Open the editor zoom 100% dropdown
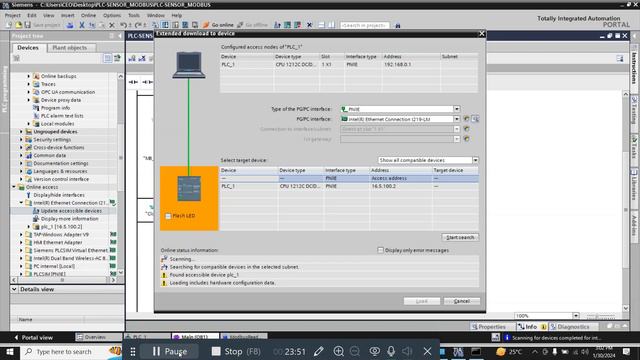 pyautogui.click(x=576, y=316)
